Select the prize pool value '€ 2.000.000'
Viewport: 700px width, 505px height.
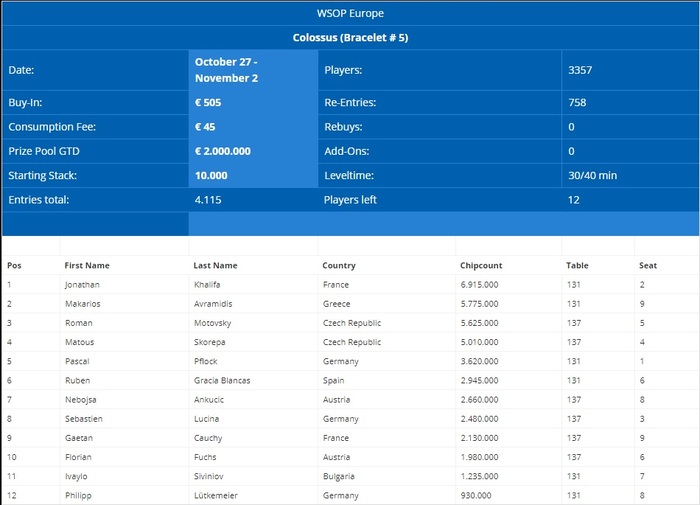(x=223, y=151)
